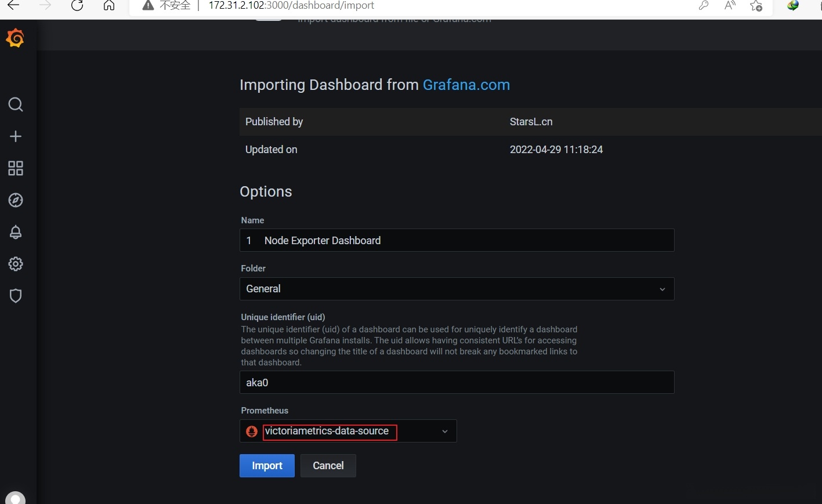The height and width of the screenshot is (504, 822).
Task: Click the Import button
Action: 267,466
